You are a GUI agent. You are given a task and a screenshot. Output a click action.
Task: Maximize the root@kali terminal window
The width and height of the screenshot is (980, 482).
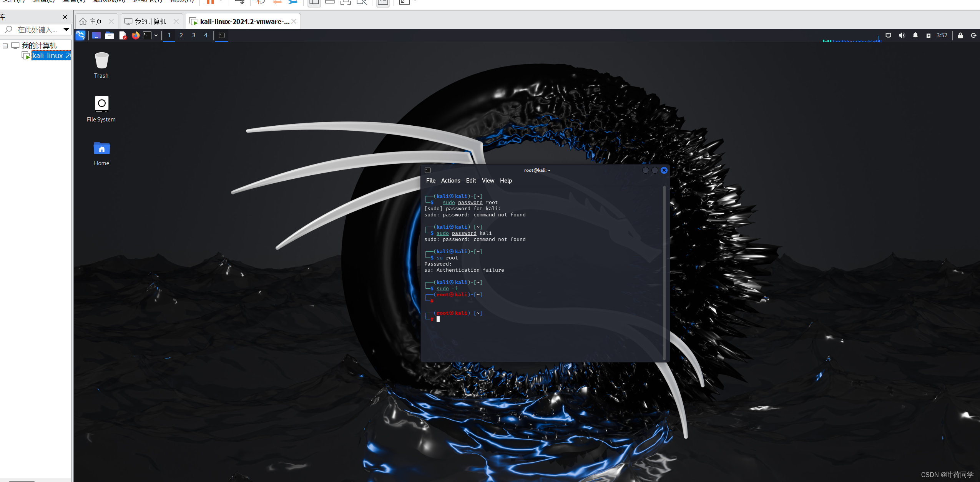click(x=655, y=170)
